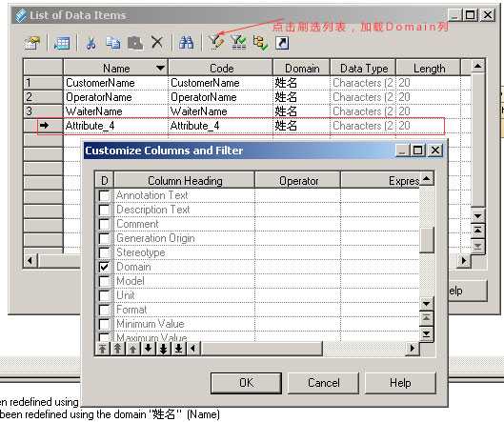Cancel the Customize Columns dialog

[x=323, y=383]
